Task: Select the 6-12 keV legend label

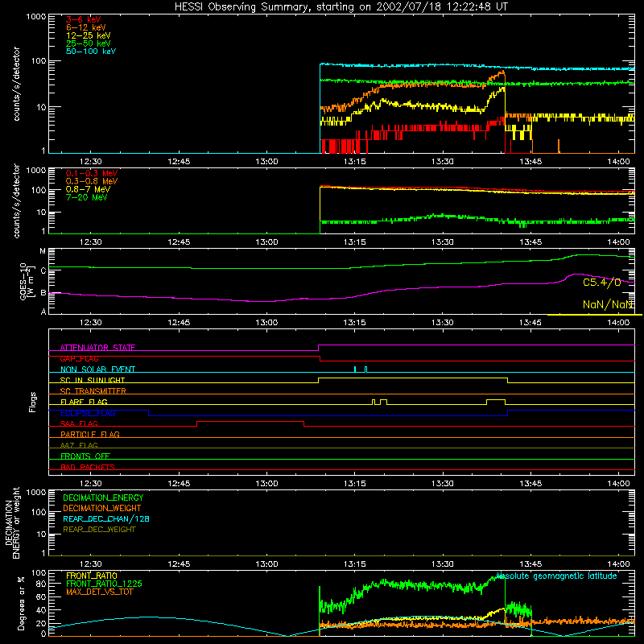Action: click(x=86, y=27)
